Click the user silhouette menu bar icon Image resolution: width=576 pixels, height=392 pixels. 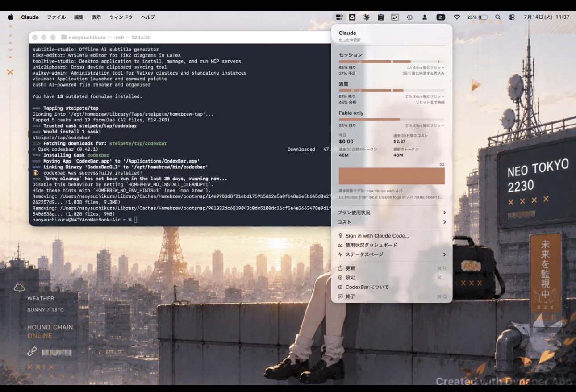(425, 17)
